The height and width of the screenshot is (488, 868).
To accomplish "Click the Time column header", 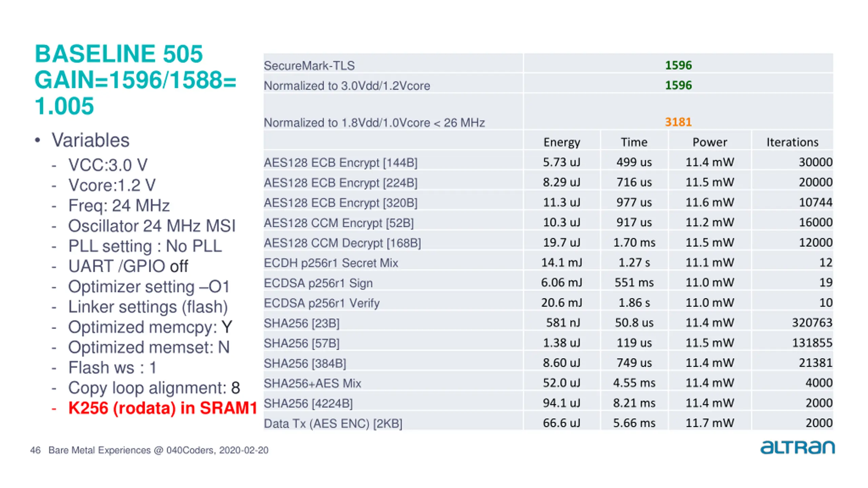I will [634, 142].
